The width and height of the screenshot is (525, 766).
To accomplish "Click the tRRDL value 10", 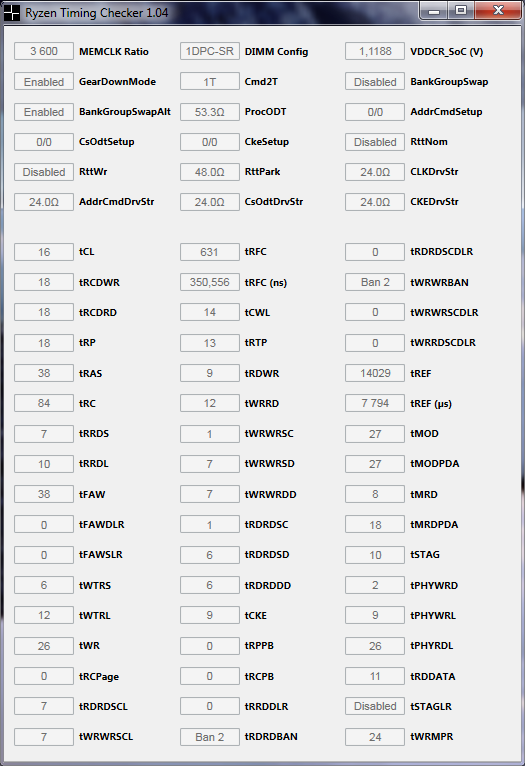I will pos(44,464).
